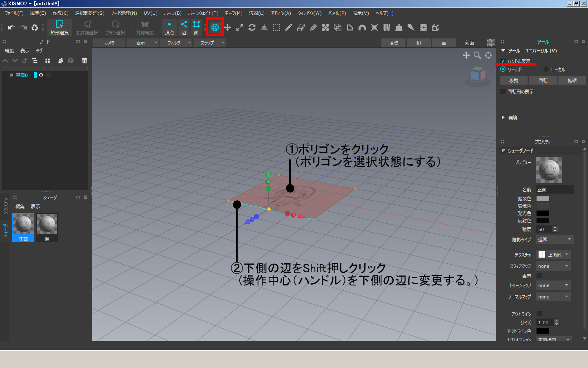
Task: Click 前面 view button
Action: [x=470, y=43]
